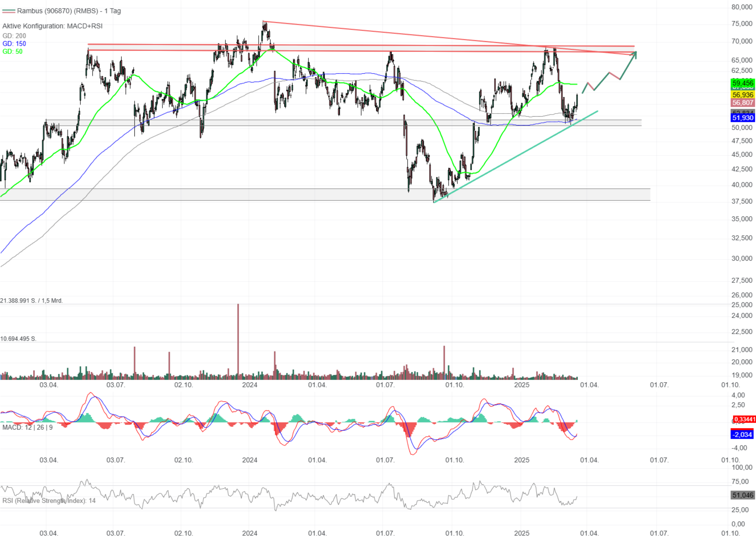
Task: Click the Rambus (906870) (RMBS) chart title
Action: [x=69, y=11]
